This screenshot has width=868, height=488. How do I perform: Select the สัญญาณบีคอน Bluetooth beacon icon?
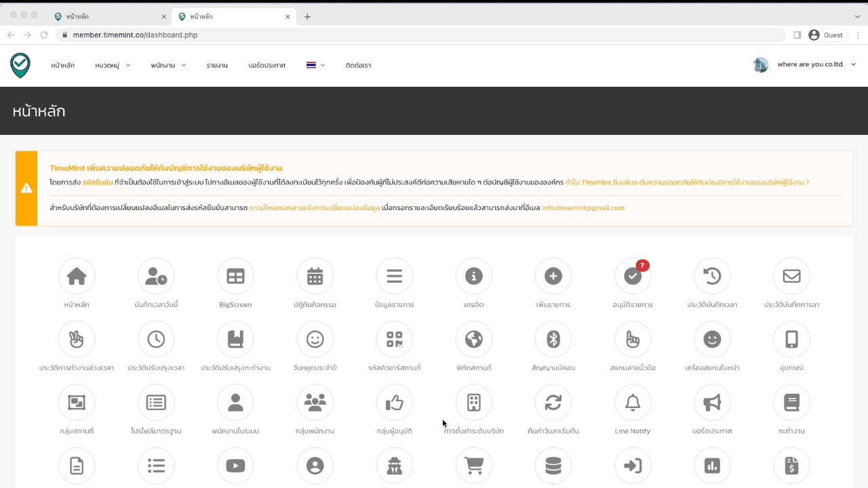pos(553,340)
